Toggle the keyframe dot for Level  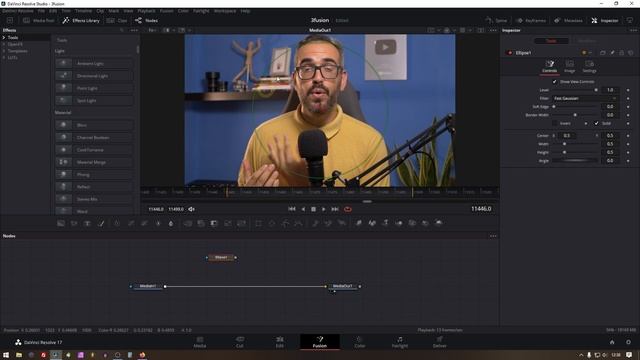point(628,90)
